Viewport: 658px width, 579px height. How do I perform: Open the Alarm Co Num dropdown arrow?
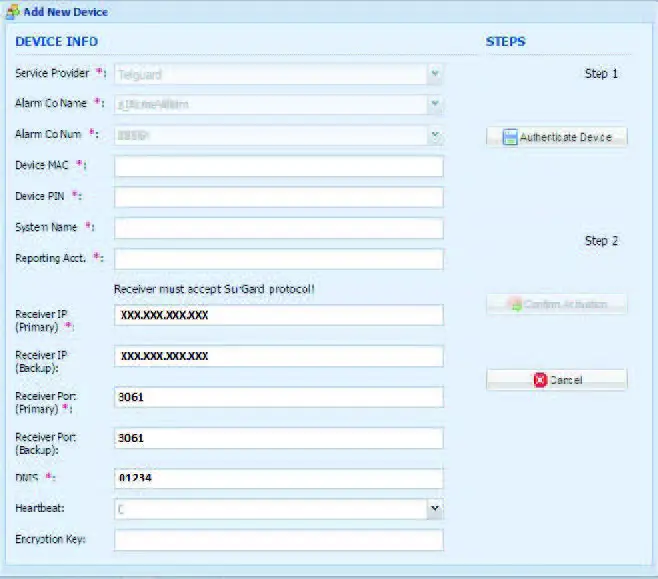[x=435, y=135]
